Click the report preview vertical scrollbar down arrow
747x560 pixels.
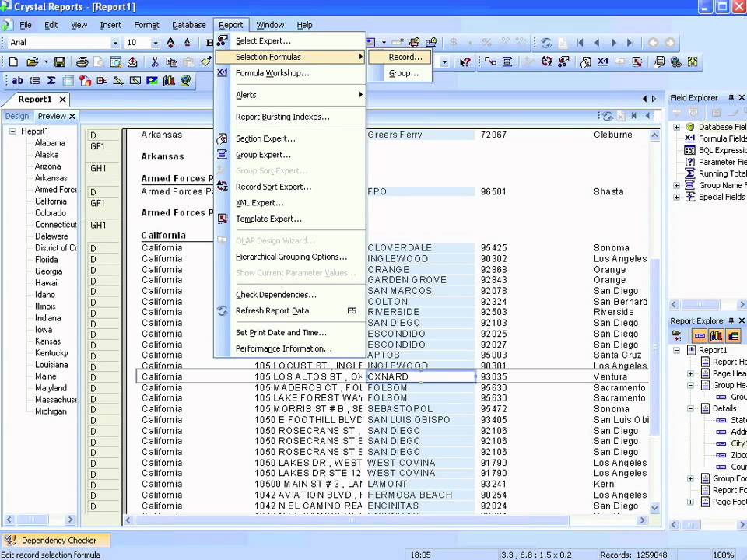point(654,508)
